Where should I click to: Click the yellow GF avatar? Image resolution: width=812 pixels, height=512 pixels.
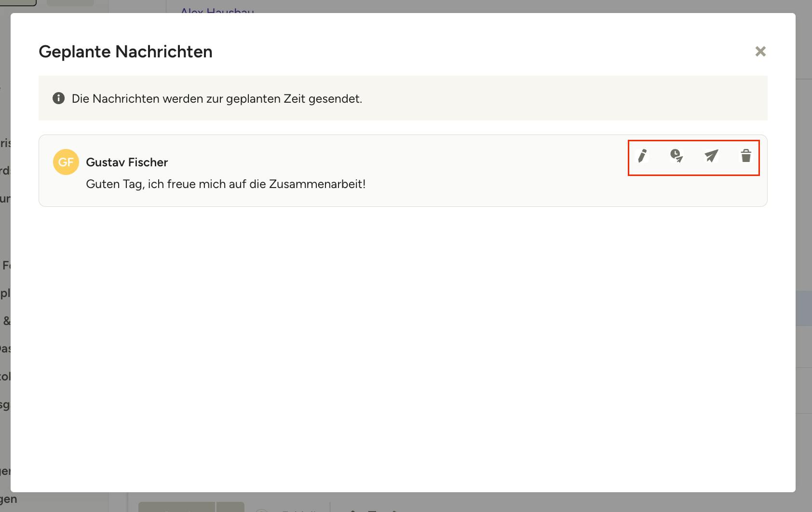point(66,162)
